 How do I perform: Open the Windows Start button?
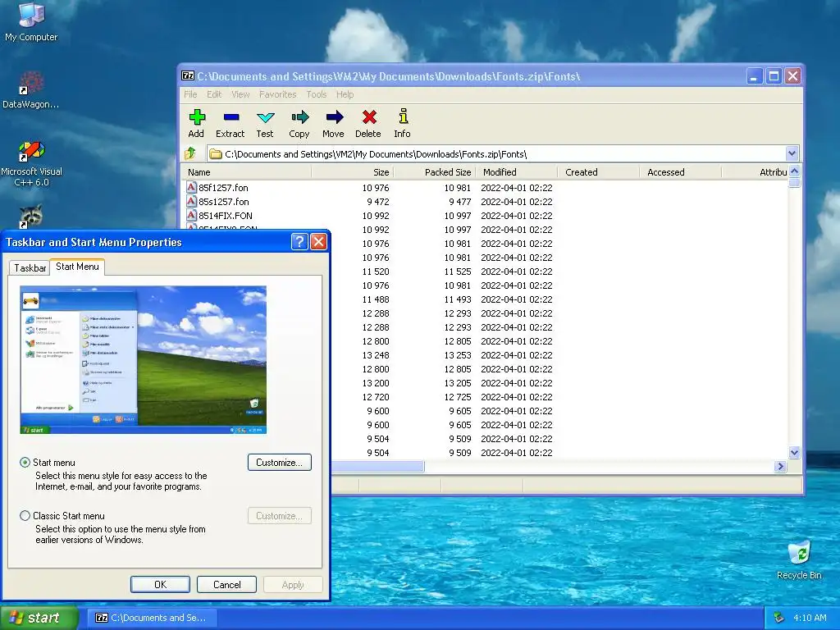point(39,618)
